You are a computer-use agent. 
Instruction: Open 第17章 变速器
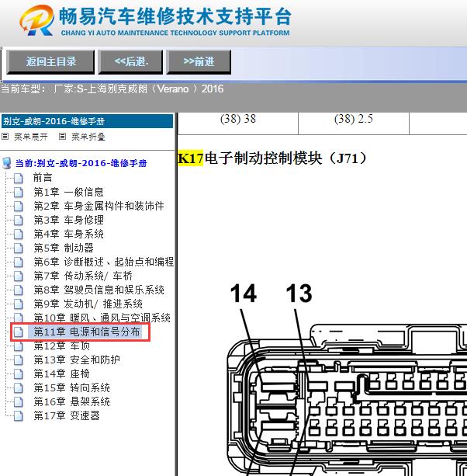[67, 415]
